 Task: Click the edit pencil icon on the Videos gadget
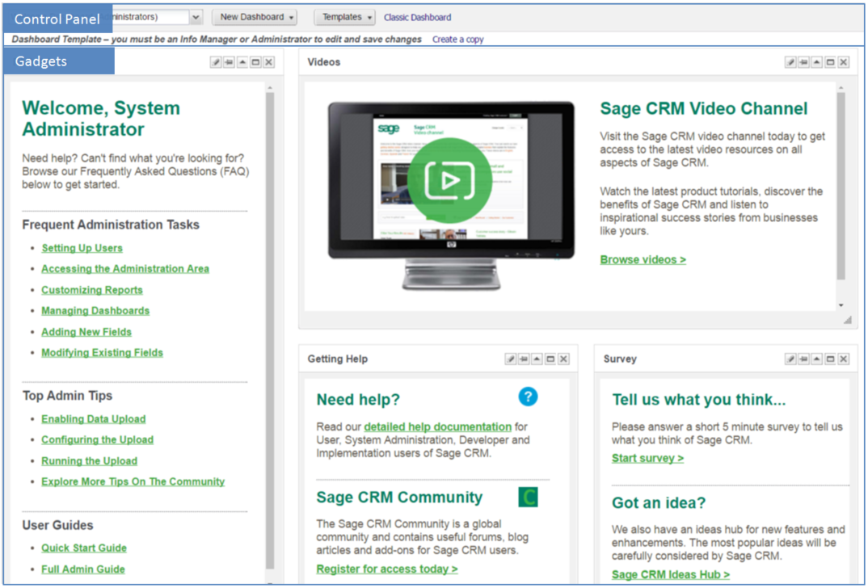(790, 62)
